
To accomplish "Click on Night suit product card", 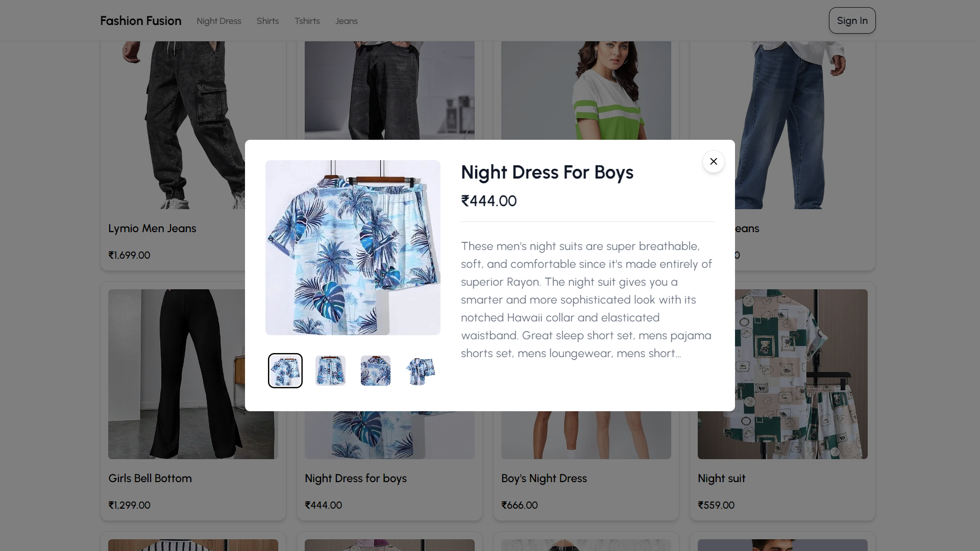I will point(783,400).
